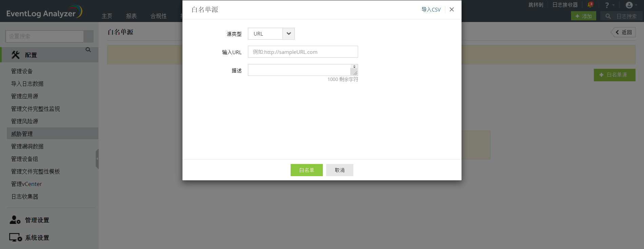Select 管理文件完整性模板 in sidebar
Viewport: 644px width, 249px height.
[x=36, y=171]
